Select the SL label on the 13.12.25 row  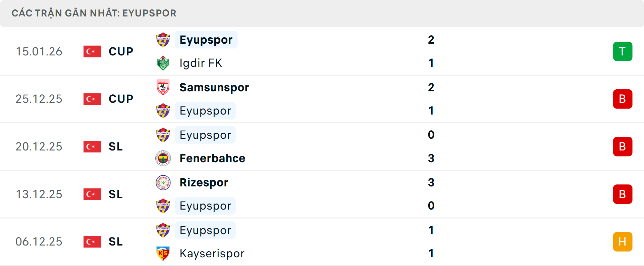115,194
